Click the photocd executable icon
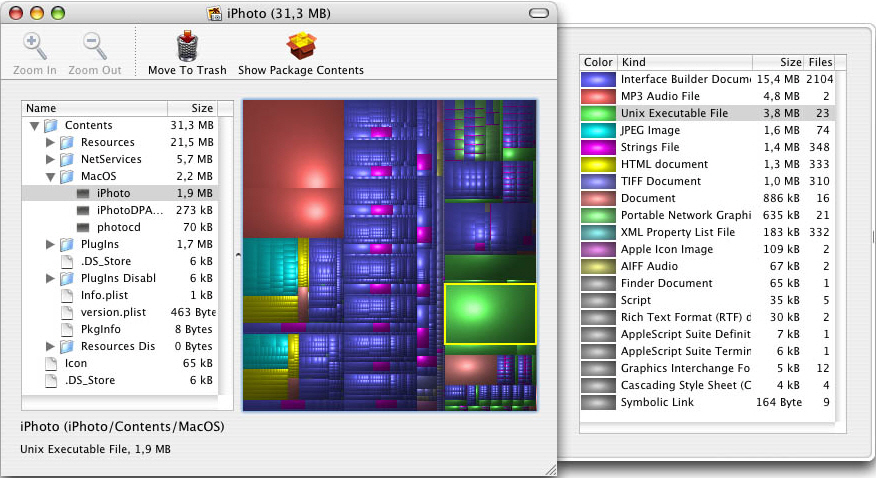Viewport: 876px width, 478px height. 85,227
